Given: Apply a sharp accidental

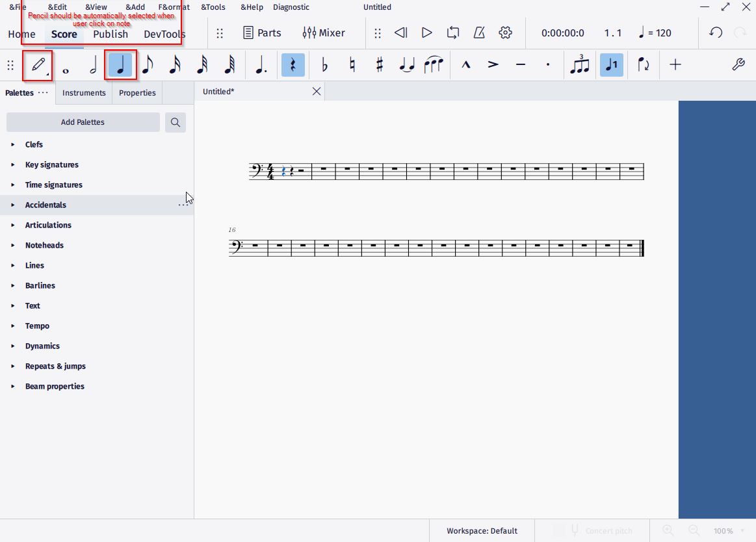Looking at the screenshot, I should coord(379,65).
